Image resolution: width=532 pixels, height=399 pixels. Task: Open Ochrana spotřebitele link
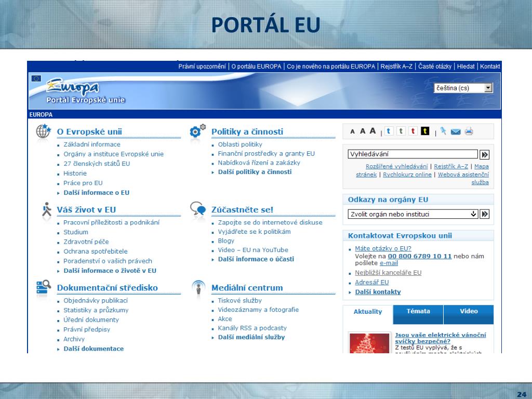pyautogui.click(x=96, y=251)
